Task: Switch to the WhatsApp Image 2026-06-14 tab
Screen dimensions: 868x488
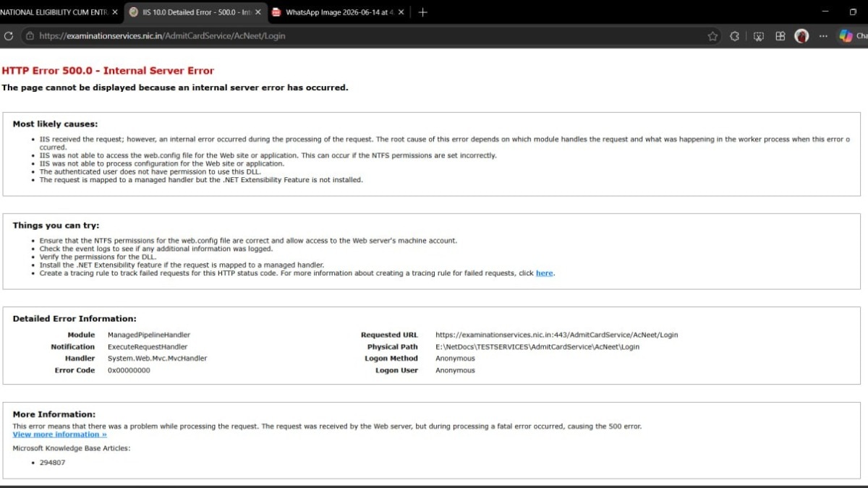Action: pos(339,12)
